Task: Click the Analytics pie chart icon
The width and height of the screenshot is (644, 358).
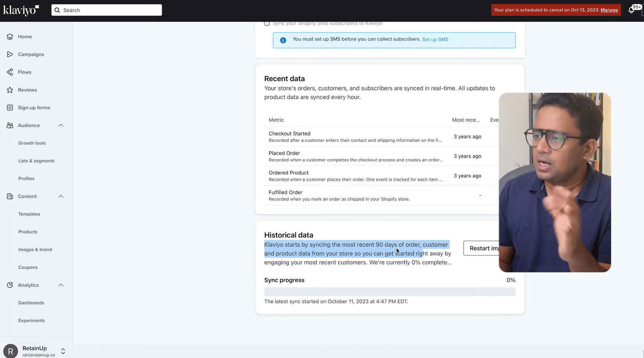Action: point(10,285)
